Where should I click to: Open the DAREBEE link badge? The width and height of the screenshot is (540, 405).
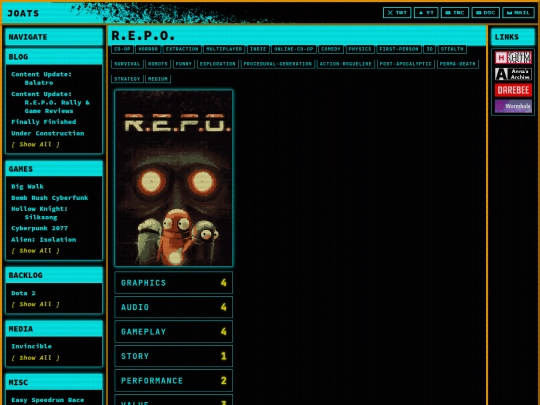coord(513,90)
